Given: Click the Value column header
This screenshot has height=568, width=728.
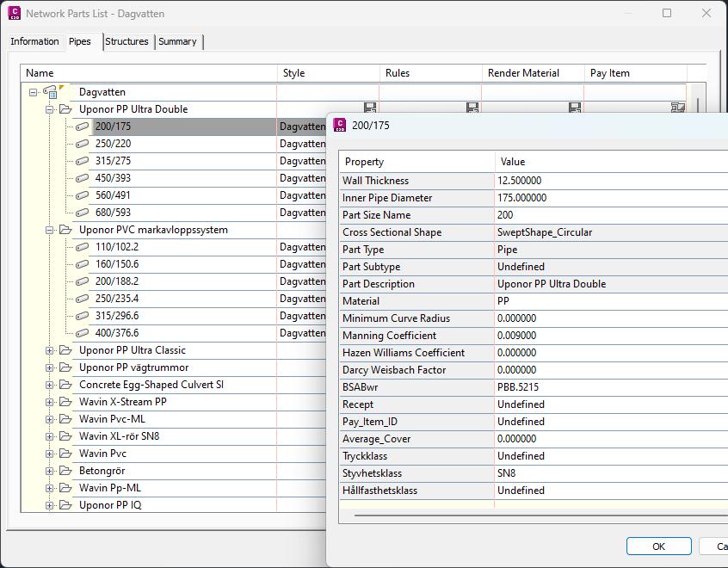Looking at the screenshot, I should 611,162.
